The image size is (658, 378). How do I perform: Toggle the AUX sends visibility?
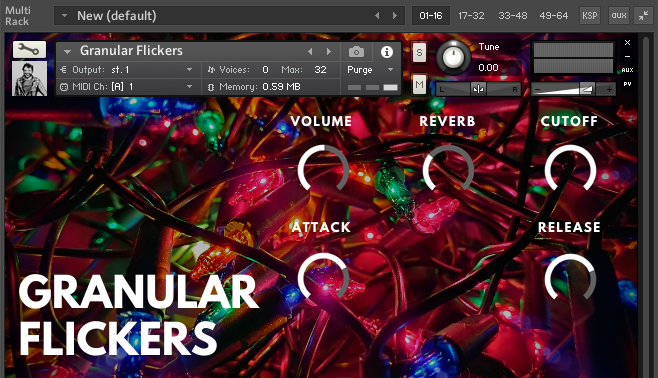click(627, 70)
